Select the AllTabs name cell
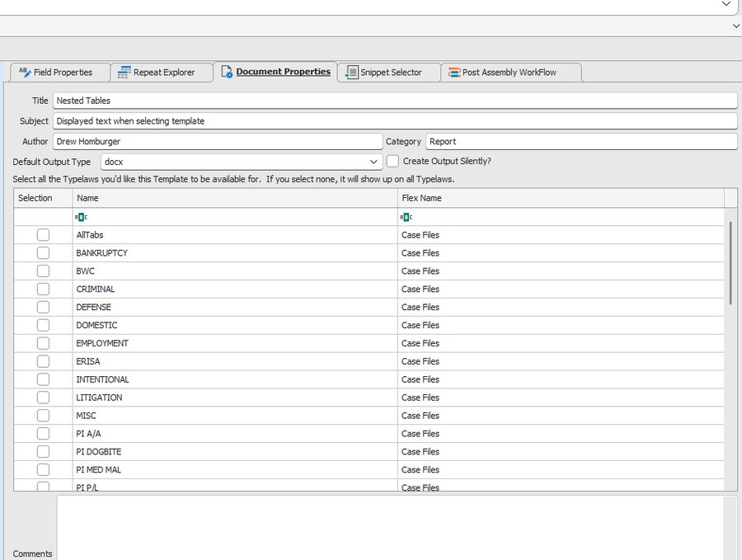Viewport: 742px width, 560px height. [235, 235]
